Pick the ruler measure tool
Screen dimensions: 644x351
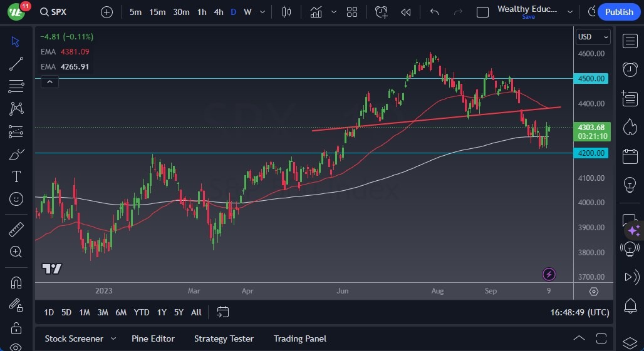pos(16,230)
